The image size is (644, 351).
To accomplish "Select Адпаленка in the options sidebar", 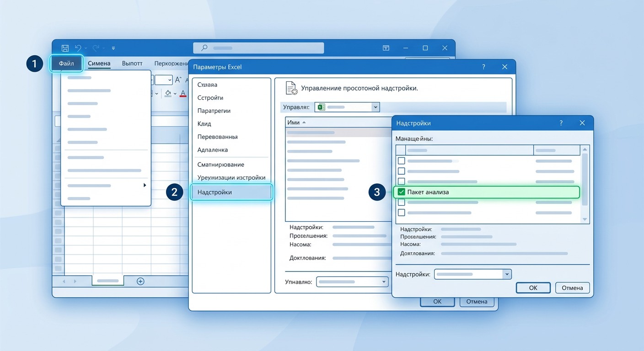I will (x=213, y=150).
